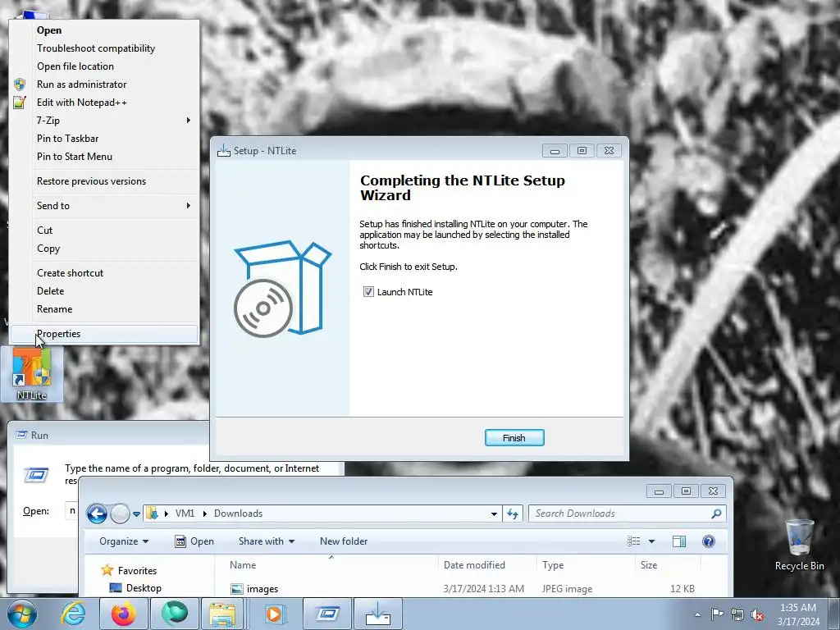This screenshot has width=840, height=630.
Task: Open the media player taskbar button
Action: click(x=276, y=614)
